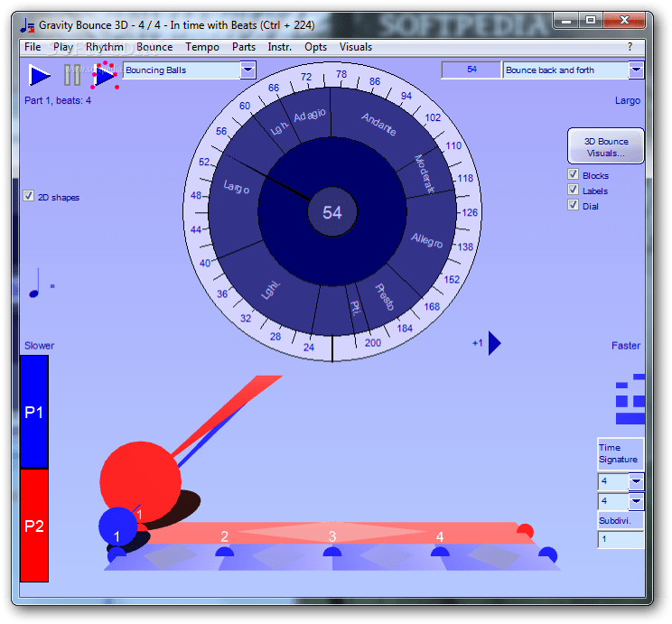Click the quarter note icon

[x=34, y=283]
